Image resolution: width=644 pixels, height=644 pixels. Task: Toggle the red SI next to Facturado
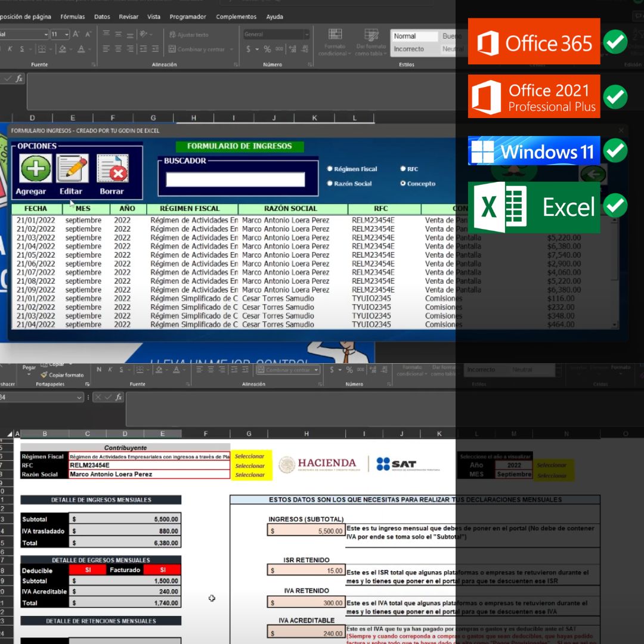163,569
